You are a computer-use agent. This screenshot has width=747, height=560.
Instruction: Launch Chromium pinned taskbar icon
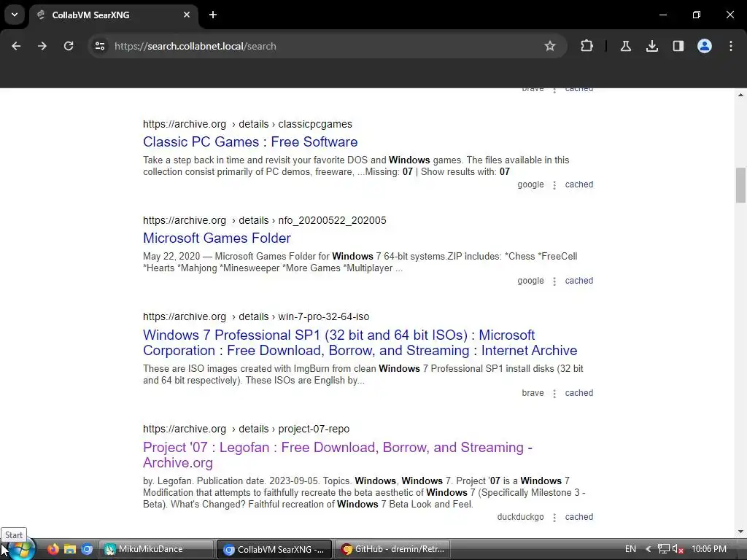(x=87, y=549)
